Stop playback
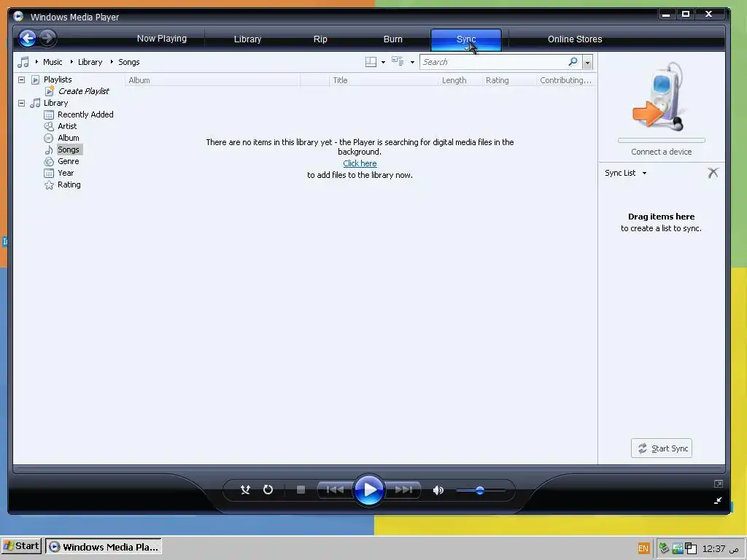 pos(301,489)
